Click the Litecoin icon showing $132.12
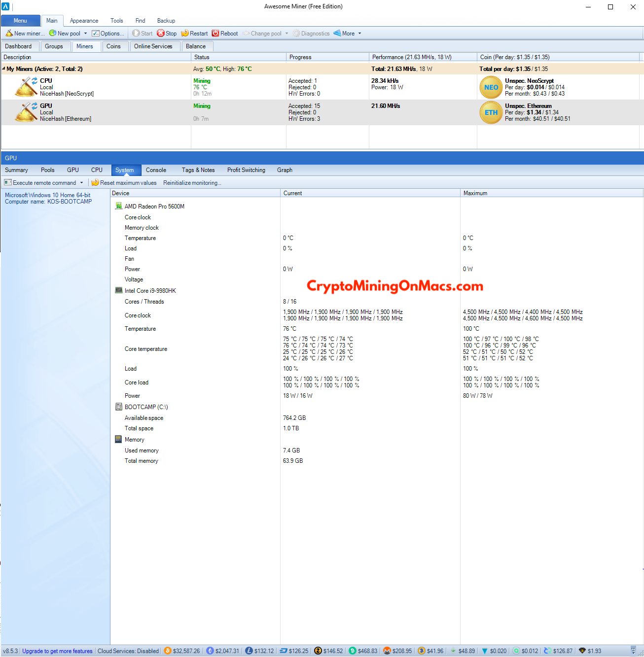This screenshot has height=657, width=644. coord(249,651)
